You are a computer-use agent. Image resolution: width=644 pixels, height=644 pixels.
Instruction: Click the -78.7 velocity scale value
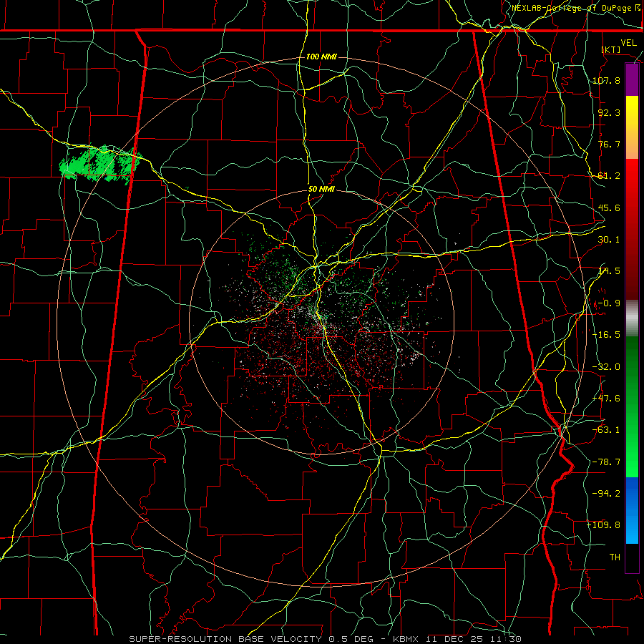pos(606,462)
